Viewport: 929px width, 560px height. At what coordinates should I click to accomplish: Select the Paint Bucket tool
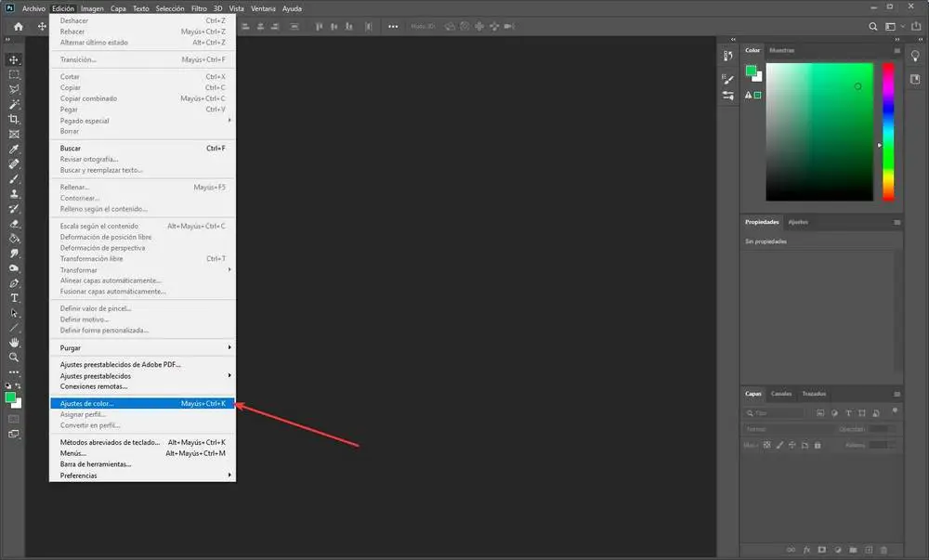point(14,239)
